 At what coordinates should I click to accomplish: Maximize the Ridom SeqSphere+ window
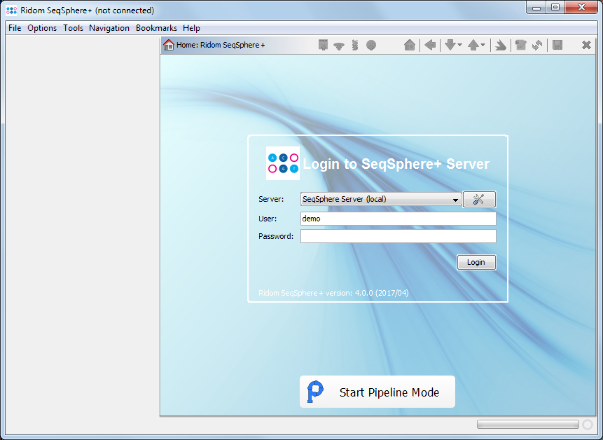pos(555,7)
